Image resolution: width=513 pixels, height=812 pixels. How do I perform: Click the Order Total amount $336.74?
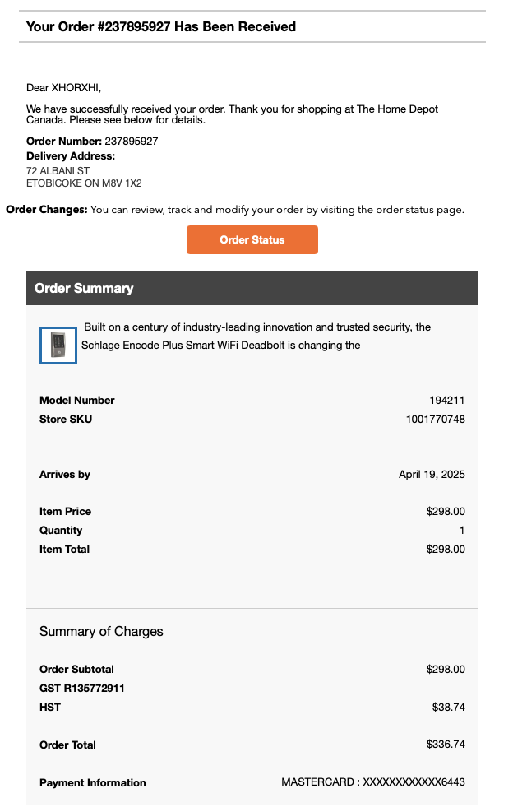tap(445, 745)
